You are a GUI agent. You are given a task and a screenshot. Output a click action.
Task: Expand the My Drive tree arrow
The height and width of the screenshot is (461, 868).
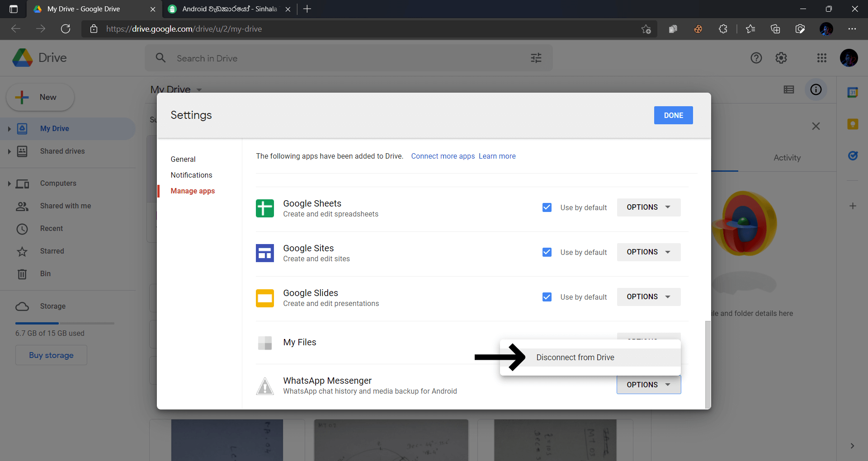click(9, 129)
